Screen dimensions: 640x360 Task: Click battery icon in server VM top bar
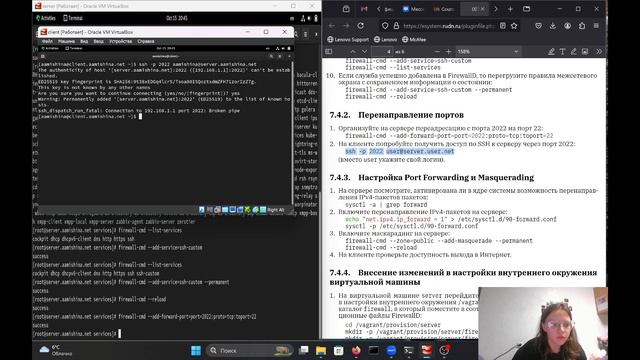(316, 18)
